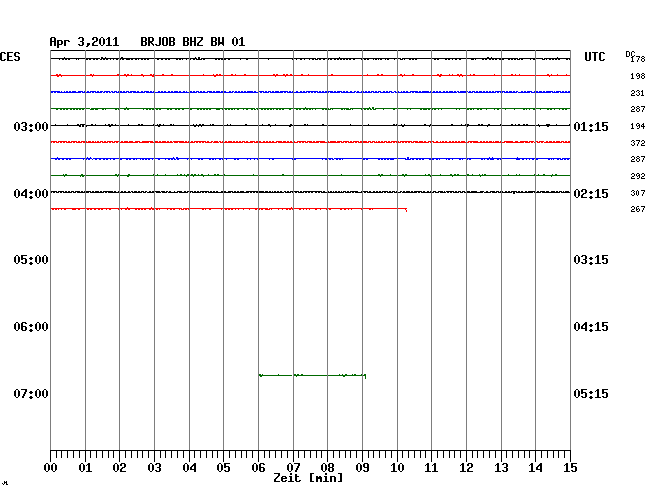Image resolution: width=650 pixels, height=494 pixels.
Task: Click the UTC time label 02:15
Action: pos(591,194)
